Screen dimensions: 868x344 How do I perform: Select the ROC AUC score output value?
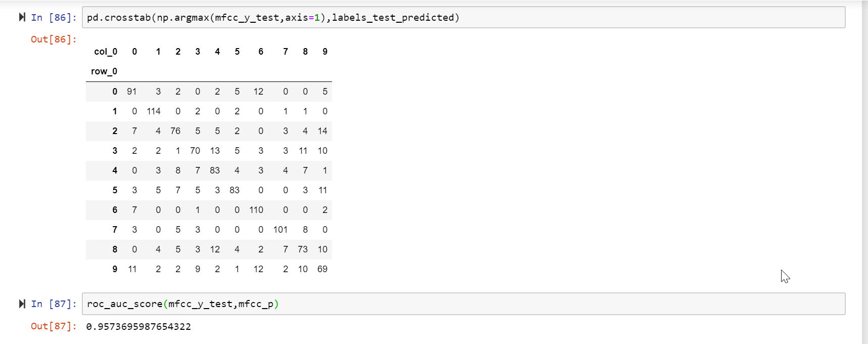point(138,326)
